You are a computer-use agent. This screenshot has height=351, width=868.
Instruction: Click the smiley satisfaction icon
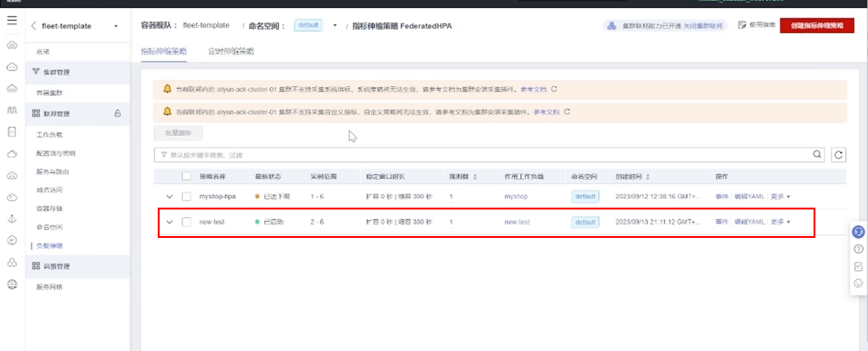(859, 283)
